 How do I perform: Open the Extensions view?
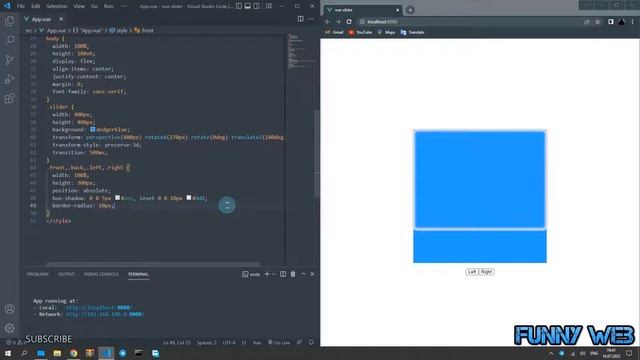(9, 98)
